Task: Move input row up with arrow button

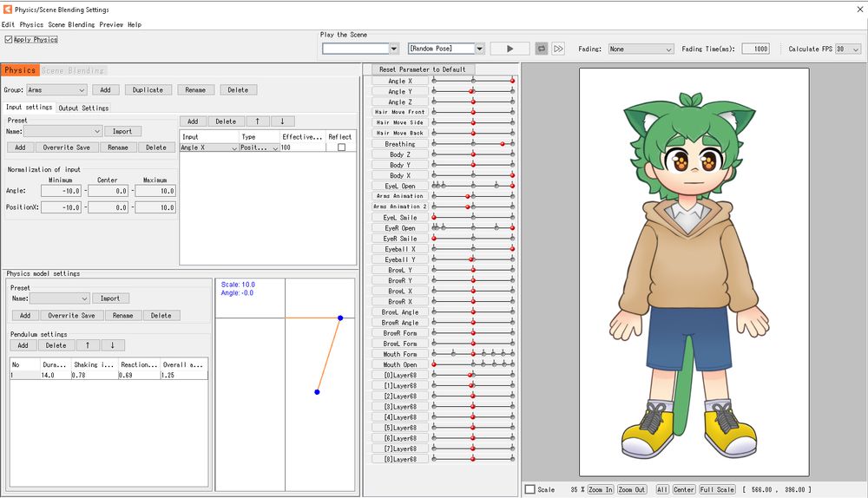Action: point(258,121)
